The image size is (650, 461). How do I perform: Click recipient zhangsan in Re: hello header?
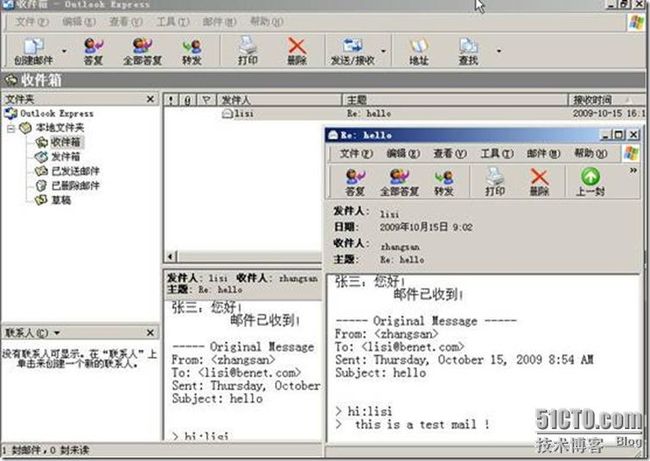400,247
